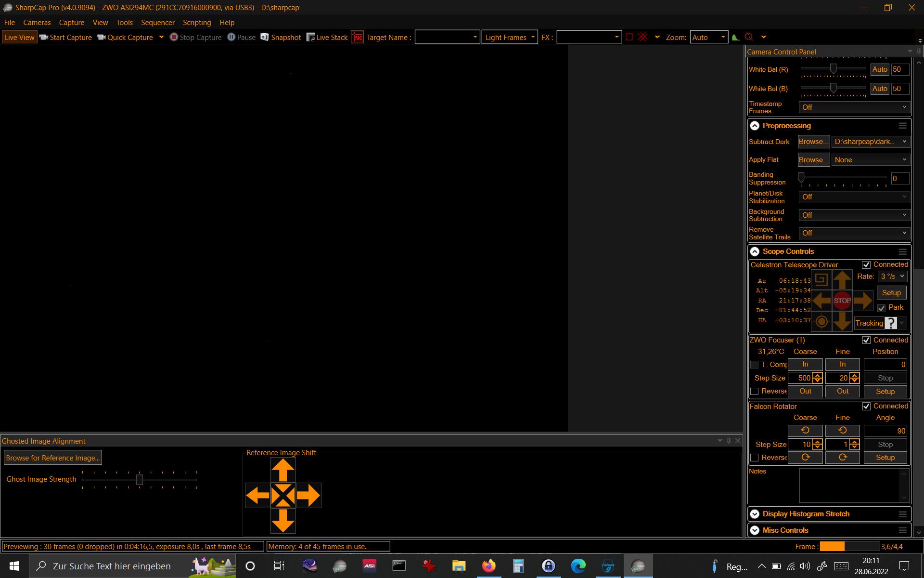Click the red telescope STOP button
The height and width of the screenshot is (578, 924).
[842, 301]
